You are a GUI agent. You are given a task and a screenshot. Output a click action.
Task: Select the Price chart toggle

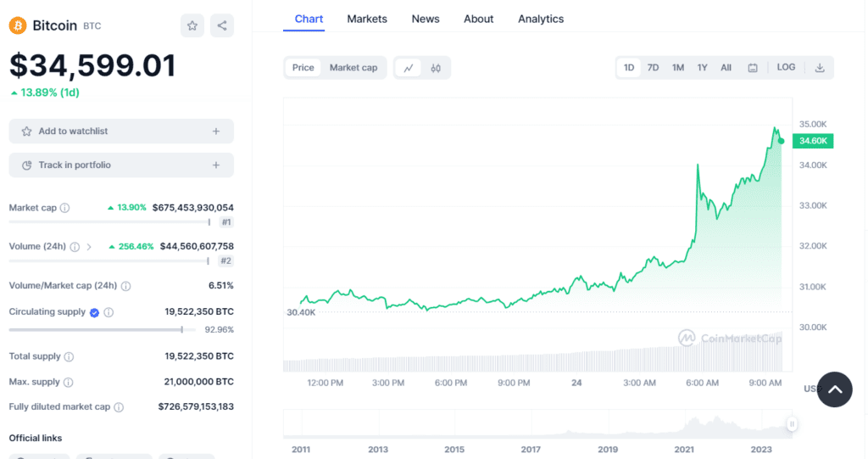pos(303,68)
